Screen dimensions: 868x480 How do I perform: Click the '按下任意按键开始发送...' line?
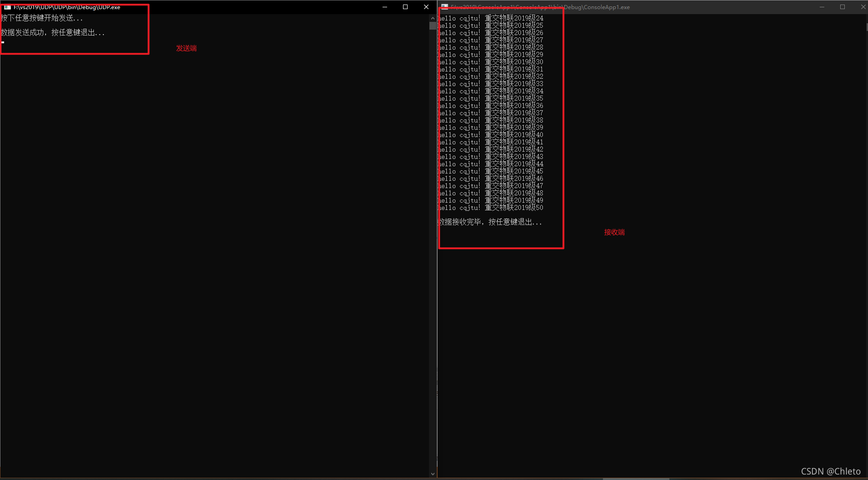[42, 18]
